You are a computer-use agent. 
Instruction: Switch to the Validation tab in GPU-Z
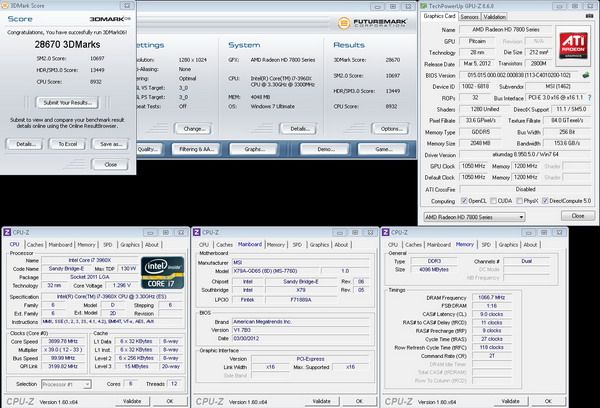[494, 17]
